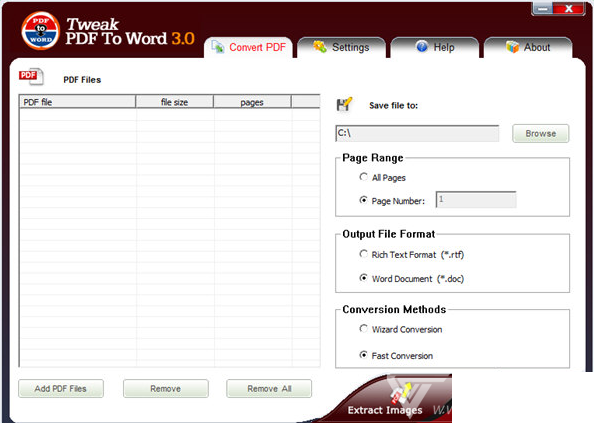Click the Browse button

[541, 133]
